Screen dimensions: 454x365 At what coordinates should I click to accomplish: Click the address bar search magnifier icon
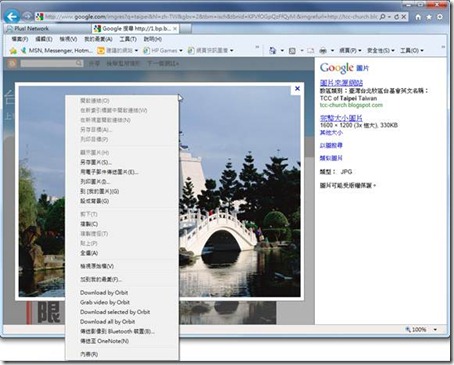pos(382,17)
